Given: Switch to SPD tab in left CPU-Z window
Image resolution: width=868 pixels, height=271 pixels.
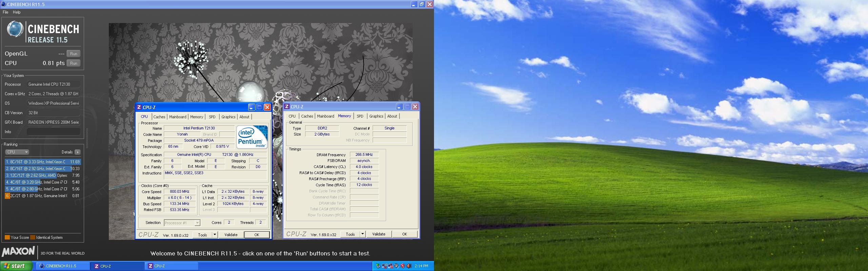Looking at the screenshot, I should click(x=212, y=117).
